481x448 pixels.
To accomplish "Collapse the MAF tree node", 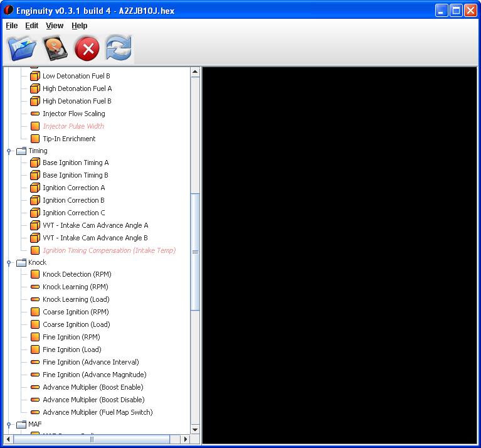I will coord(9,425).
